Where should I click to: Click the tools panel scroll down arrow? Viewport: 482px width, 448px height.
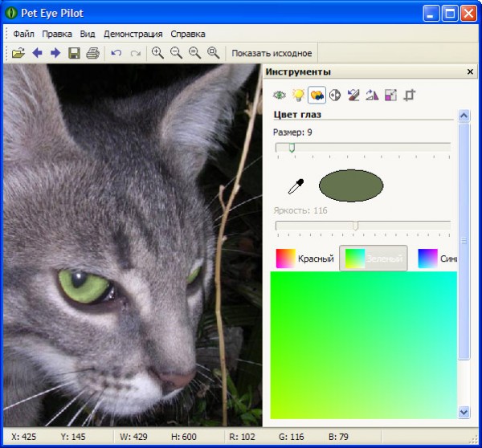pyautogui.click(x=464, y=411)
